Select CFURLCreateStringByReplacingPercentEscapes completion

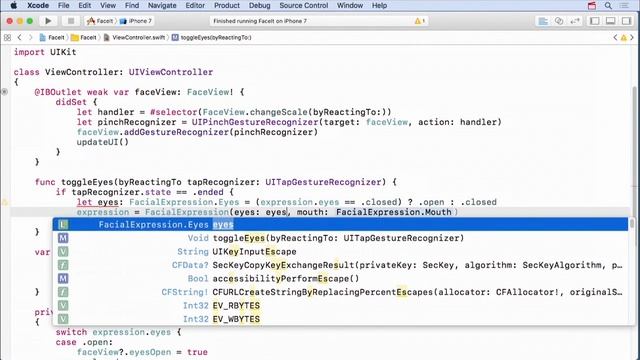[x=340, y=292]
